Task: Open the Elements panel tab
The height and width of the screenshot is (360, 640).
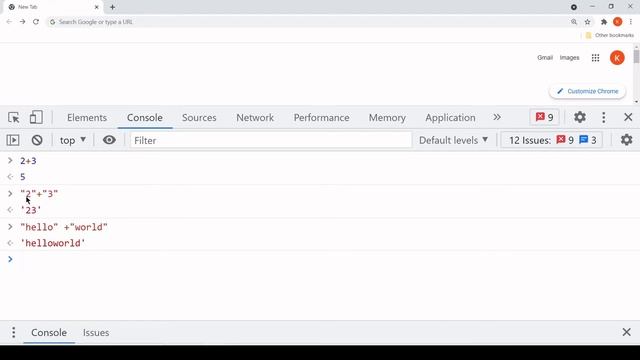Action: 87,118
